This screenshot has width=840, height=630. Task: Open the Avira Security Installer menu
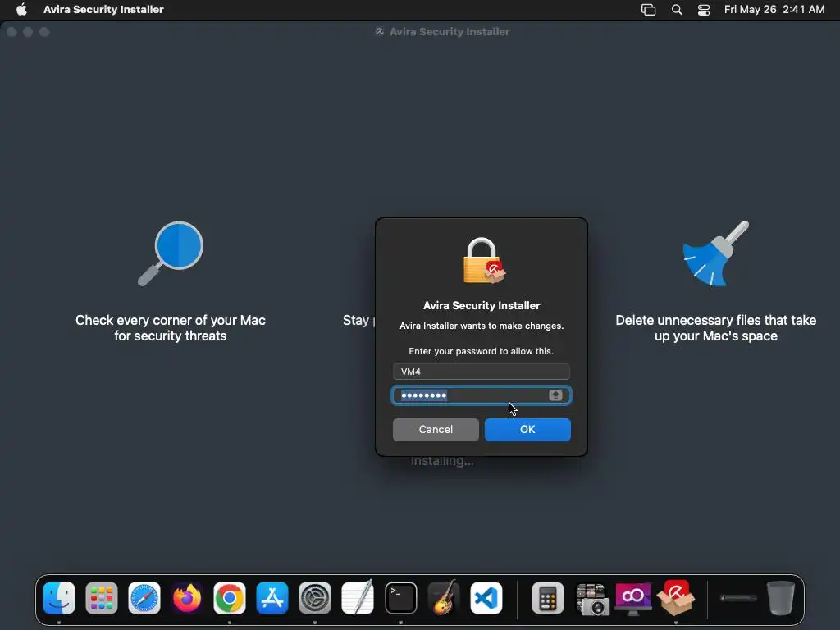103,9
